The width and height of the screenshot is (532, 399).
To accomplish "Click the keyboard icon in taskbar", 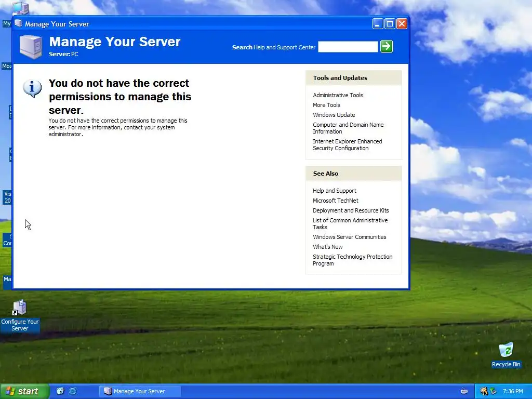I will [x=464, y=391].
